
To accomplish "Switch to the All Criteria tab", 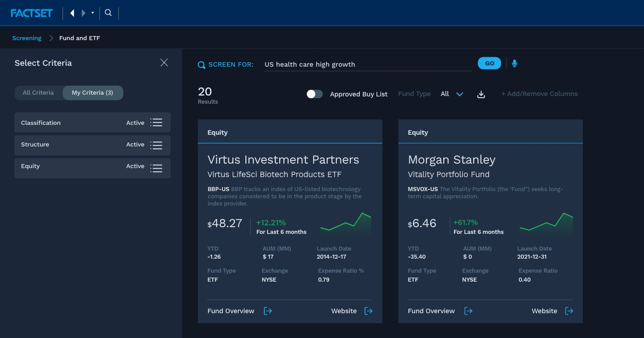I will click(38, 92).
